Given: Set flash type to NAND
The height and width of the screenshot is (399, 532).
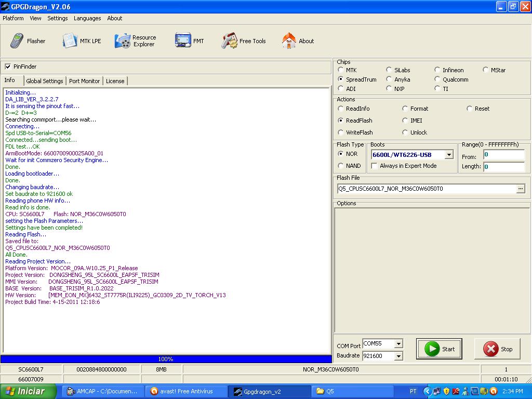Looking at the screenshot, I should click(x=341, y=165).
